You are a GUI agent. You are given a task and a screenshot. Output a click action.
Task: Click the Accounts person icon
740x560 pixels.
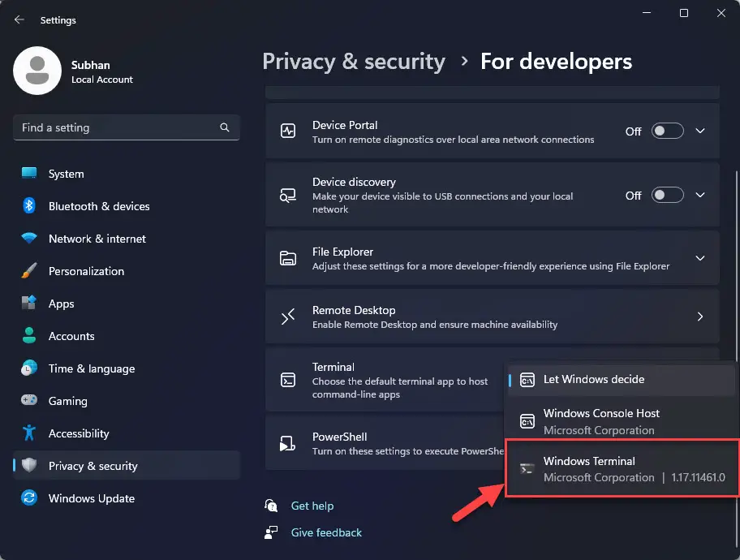click(x=29, y=336)
